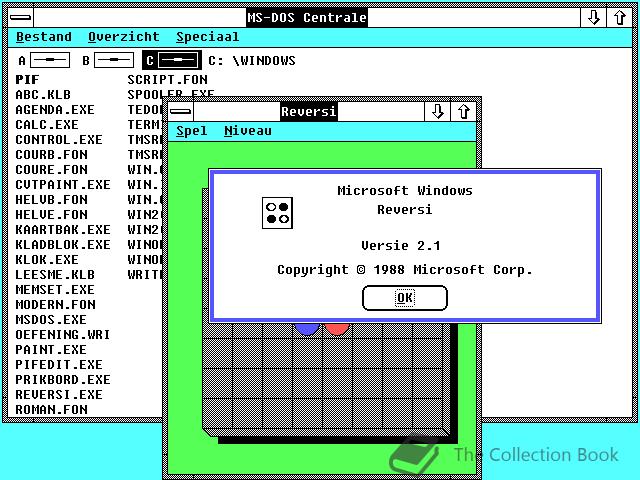Select LEESME.KLB in file list
Viewport: 640px width, 480px height.
(55, 275)
